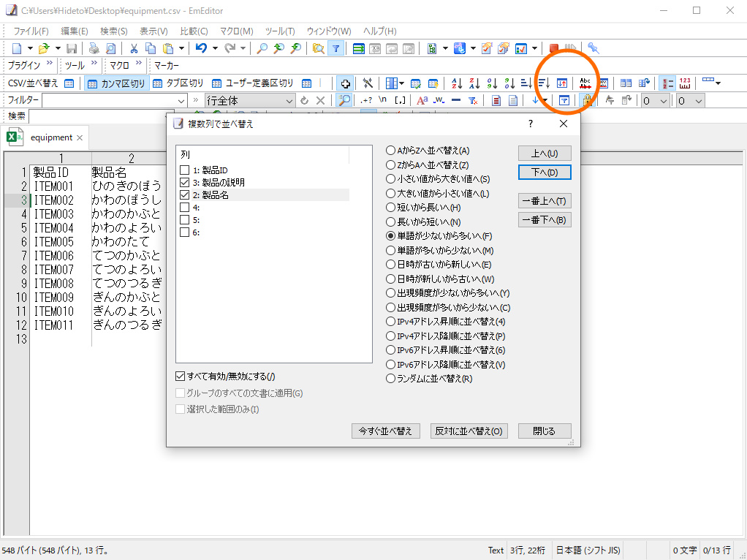The image size is (747, 560).
Task: Open the cell selection columns dropdown
Action: (x=401, y=83)
